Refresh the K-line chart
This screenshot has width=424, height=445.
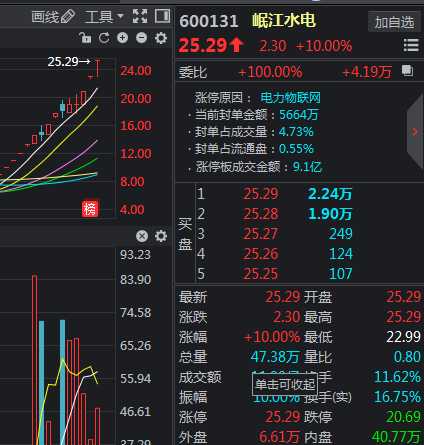pos(104,38)
